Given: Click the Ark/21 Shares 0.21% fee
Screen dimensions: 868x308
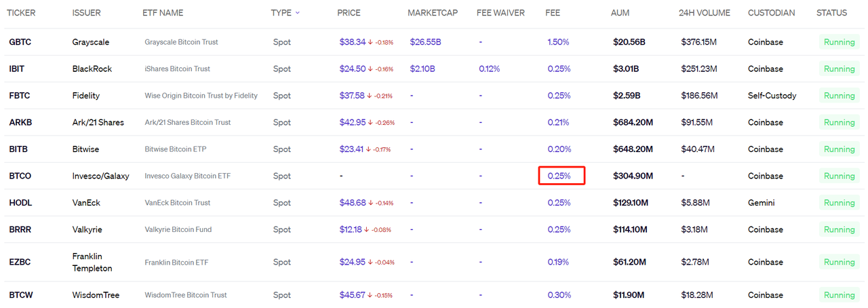Looking at the screenshot, I should coord(558,122).
